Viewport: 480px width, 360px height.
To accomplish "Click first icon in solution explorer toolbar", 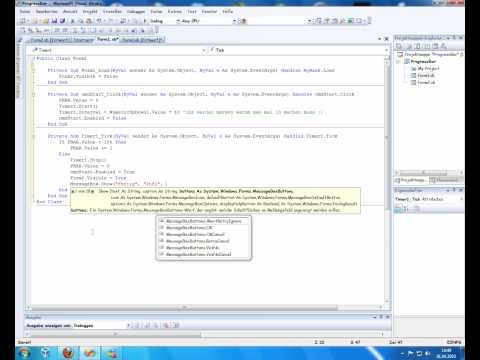I will pos(400,46).
